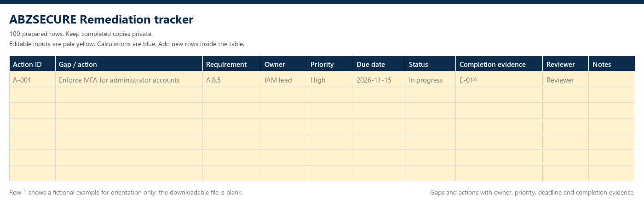
Task: Click the High priority cell
Action: click(330, 80)
